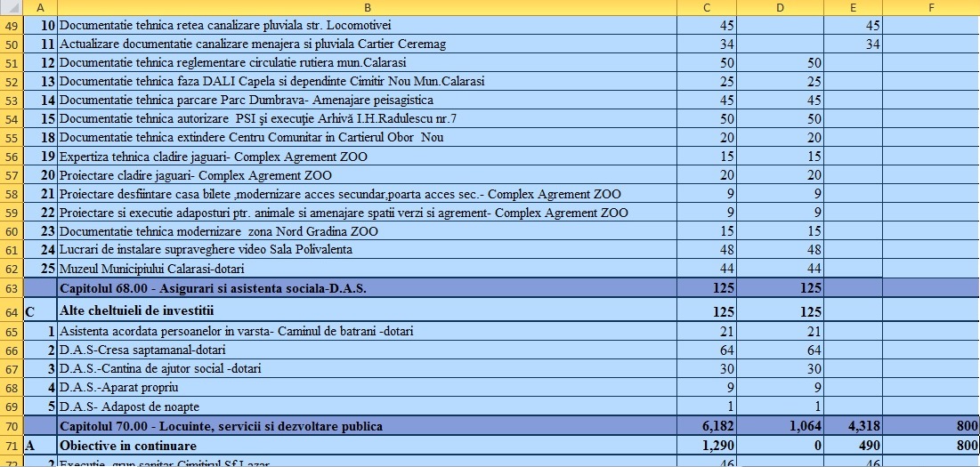Click cell 'Obiective in continuare'
The width and height of the screenshot is (980, 467).
pos(367,446)
